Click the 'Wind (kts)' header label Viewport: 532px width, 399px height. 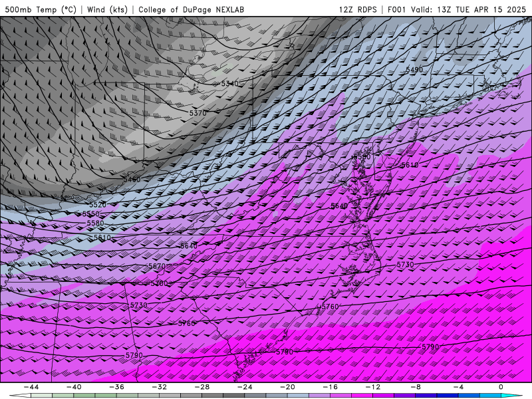[x=107, y=9]
